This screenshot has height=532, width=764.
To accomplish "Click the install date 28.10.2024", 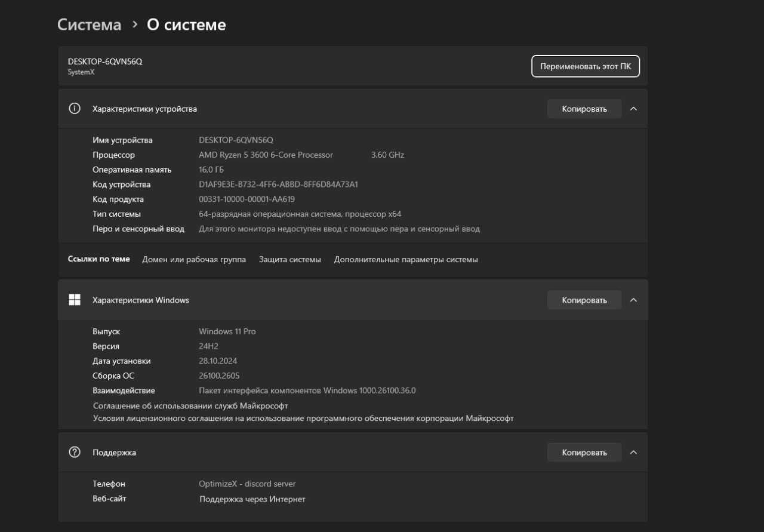I will (218, 361).
